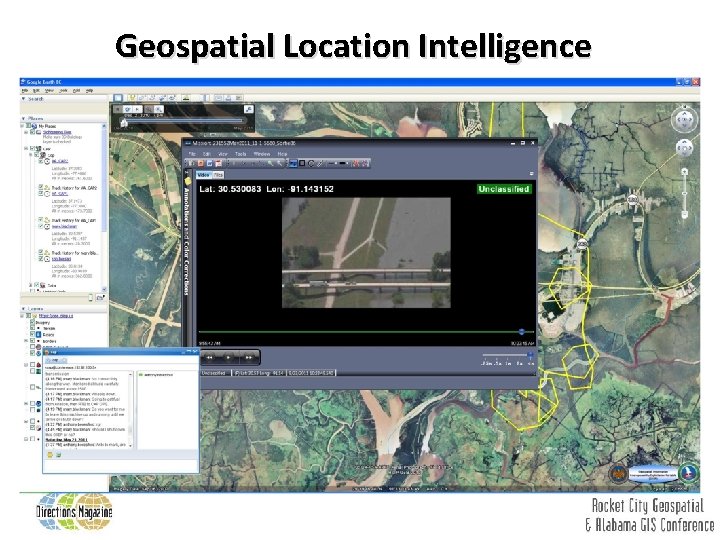Click the red delete annotations icon
720x540 pixels.
pyautogui.click(x=356, y=163)
